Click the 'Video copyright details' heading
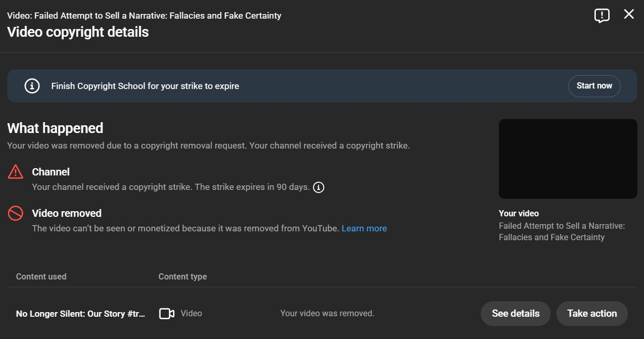Viewport: 644px width, 339px height. click(78, 32)
